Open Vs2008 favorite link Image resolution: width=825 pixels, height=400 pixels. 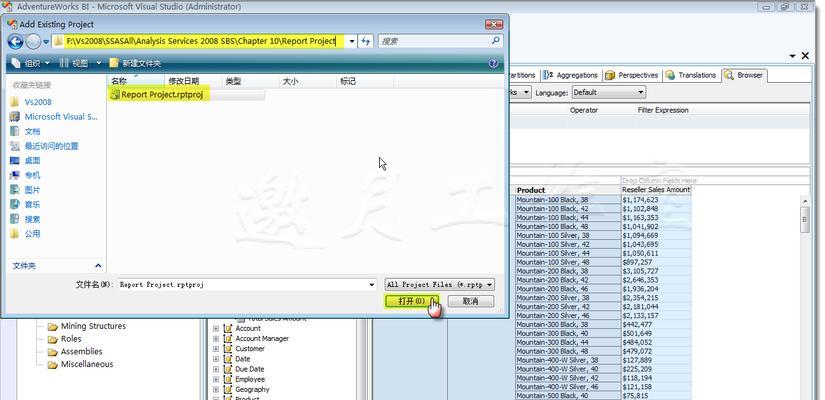coord(37,102)
